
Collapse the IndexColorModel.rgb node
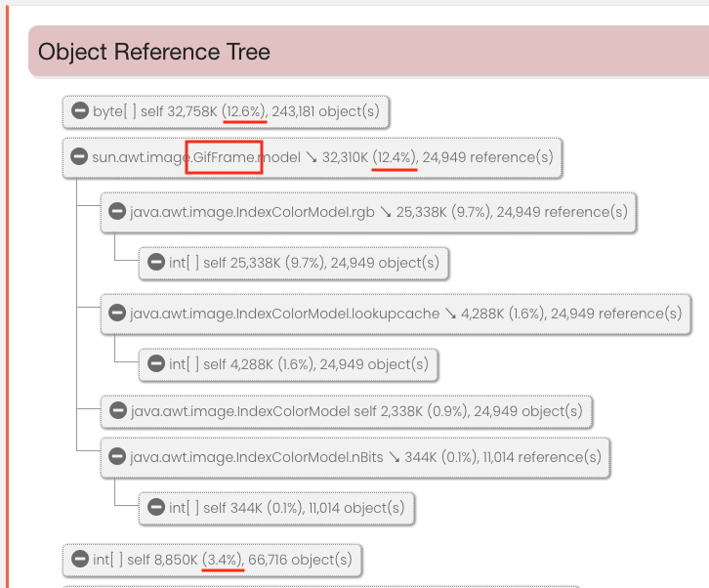[x=117, y=211]
